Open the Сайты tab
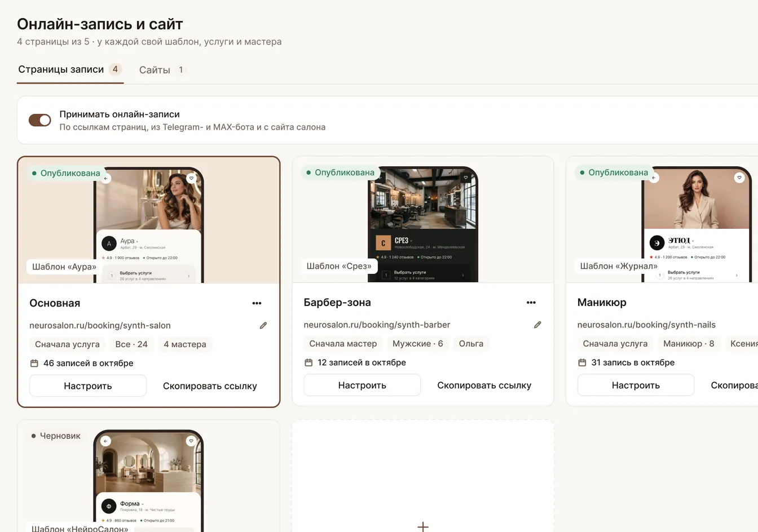This screenshot has height=532, width=758. 161,70
